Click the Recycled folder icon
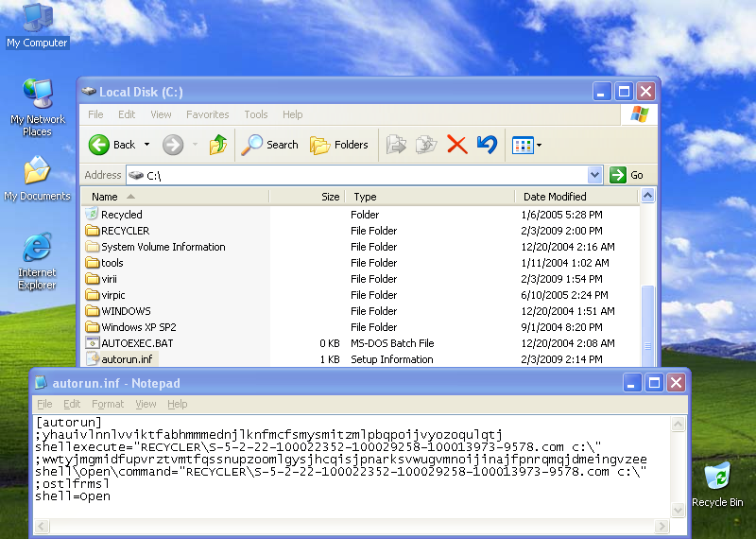The height and width of the screenshot is (539, 756). (x=92, y=214)
